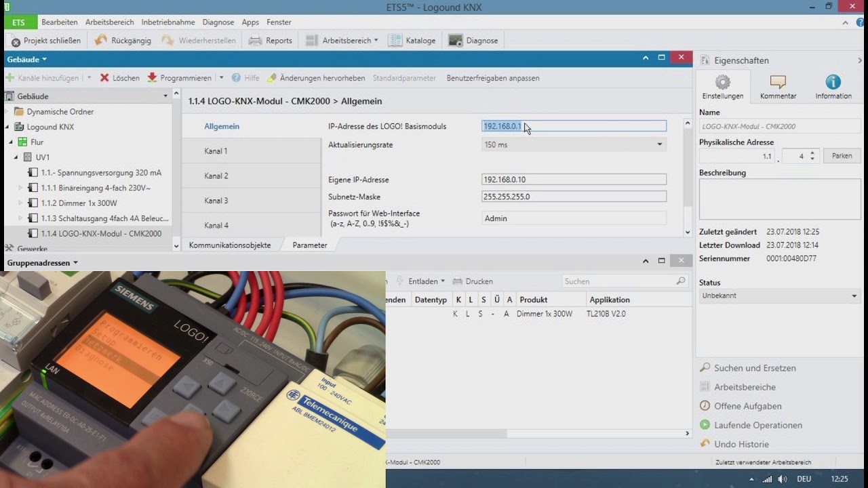The image size is (868, 488).
Task: Click Änderungen hervorheben highlighter button
Action: pos(316,78)
